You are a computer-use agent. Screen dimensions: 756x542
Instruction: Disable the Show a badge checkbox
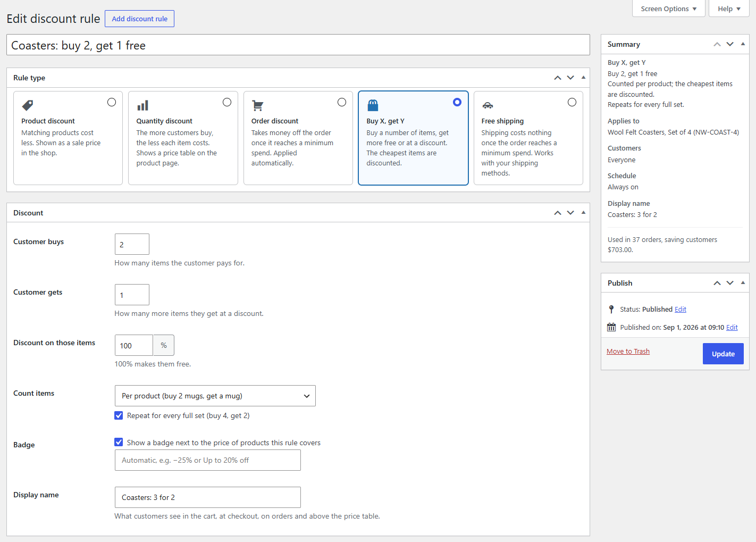[119, 442]
